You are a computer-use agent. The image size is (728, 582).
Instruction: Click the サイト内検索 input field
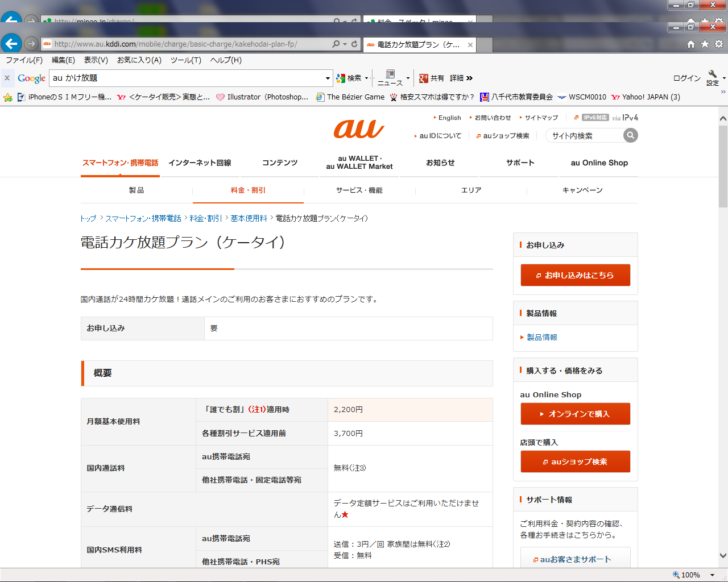point(584,135)
